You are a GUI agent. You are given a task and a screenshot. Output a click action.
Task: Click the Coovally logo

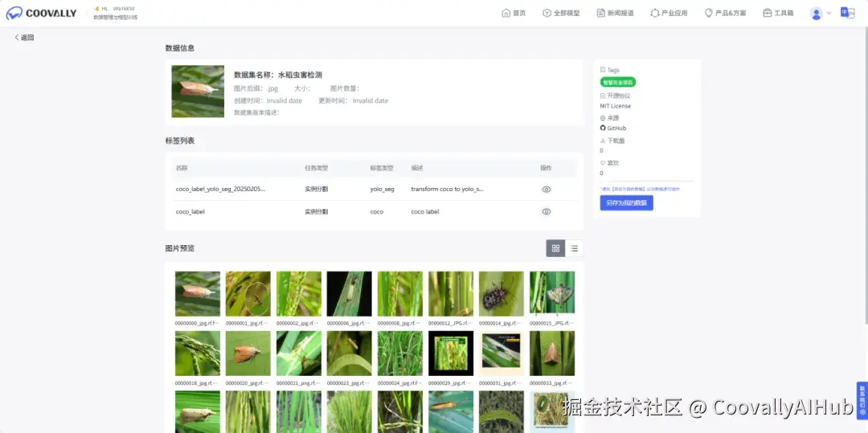point(41,13)
